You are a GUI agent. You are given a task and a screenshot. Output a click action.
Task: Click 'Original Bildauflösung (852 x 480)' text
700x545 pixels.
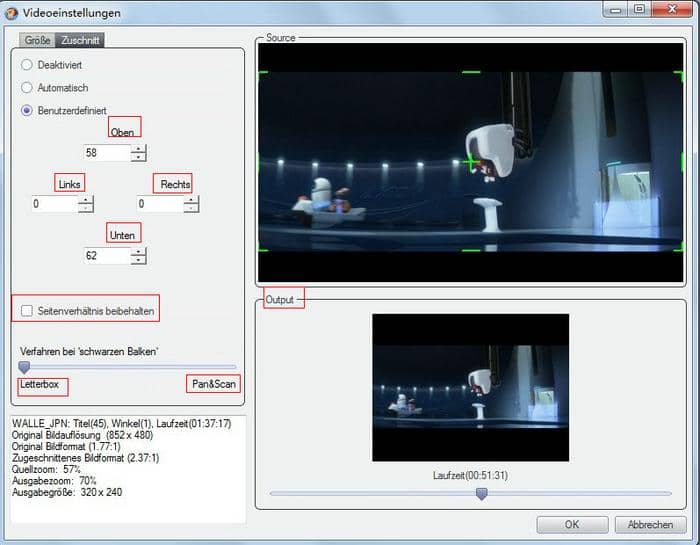83,435
